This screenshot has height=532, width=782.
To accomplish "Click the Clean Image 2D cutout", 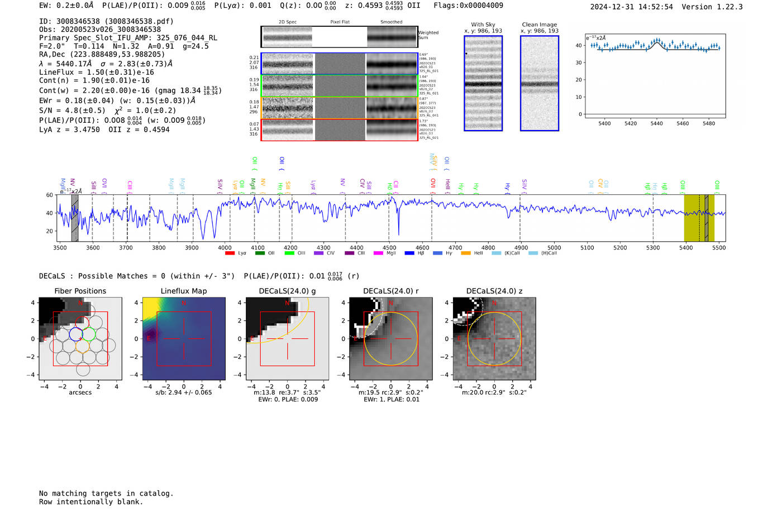I will (x=540, y=83).
